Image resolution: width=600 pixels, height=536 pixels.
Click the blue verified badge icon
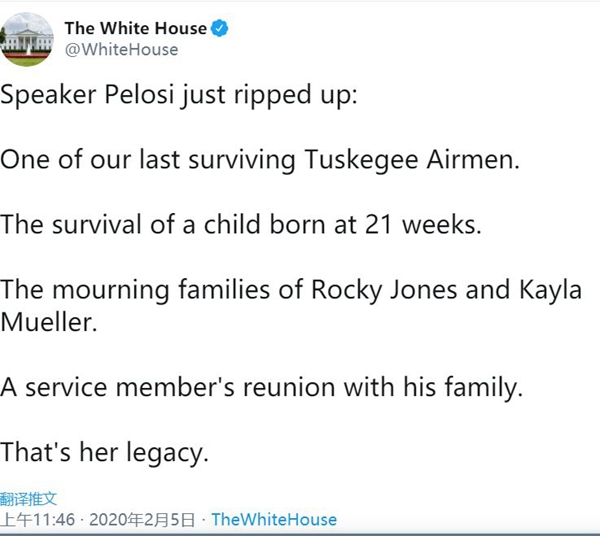pyautogui.click(x=219, y=28)
